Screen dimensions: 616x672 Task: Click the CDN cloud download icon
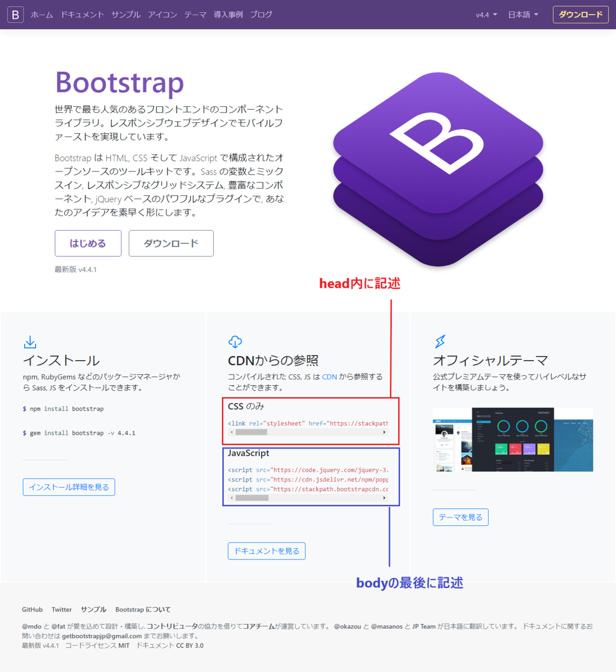click(x=235, y=342)
